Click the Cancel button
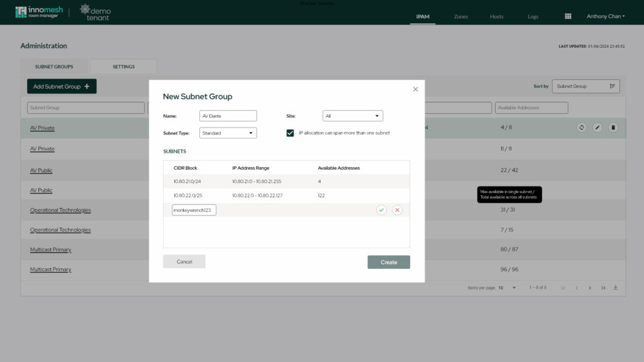Image resolution: width=644 pixels, height=362 pixels. pos(184,261)
